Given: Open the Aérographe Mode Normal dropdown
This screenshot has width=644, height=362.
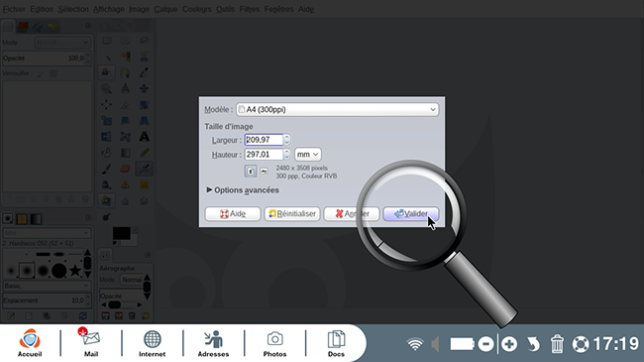Looking at the screenshot, I should click(132, 280).
